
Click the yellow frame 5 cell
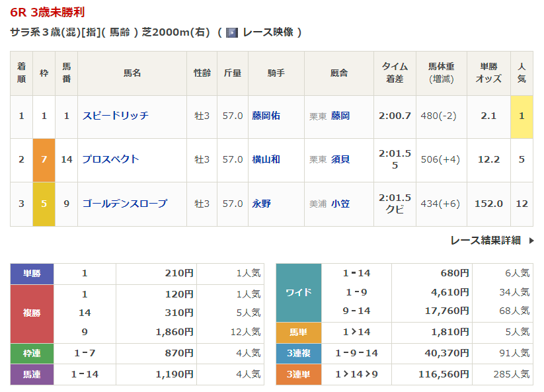[x=44, y=204]
